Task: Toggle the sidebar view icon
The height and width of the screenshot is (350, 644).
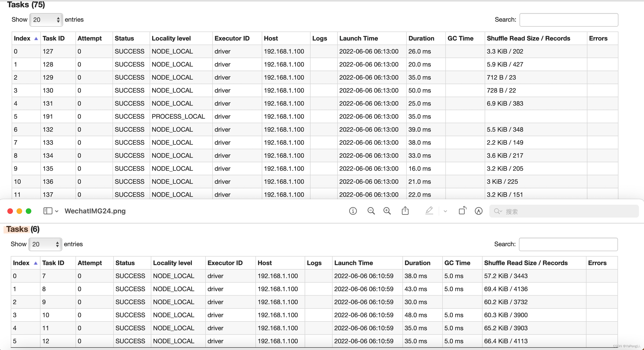Action: click(x=48, y=211)
